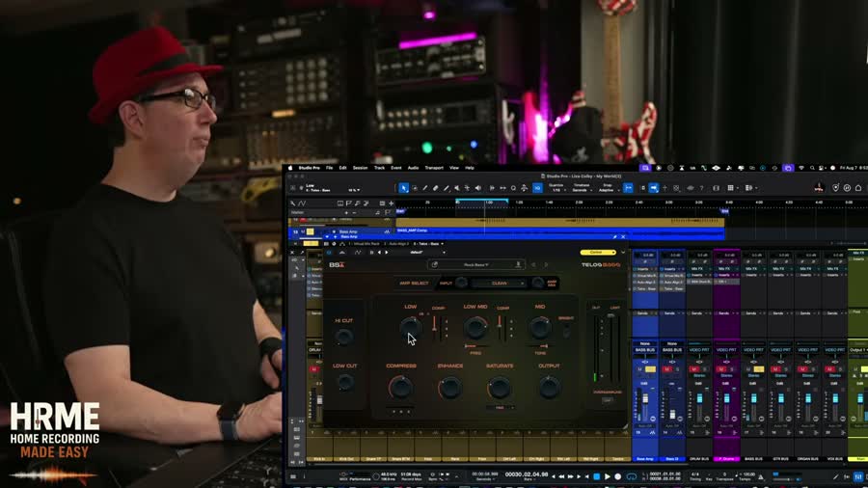This screenshot has width=868, height=488.
Task: Open the Edit menu
Action: pyautogui.click(x=342, y=168)
